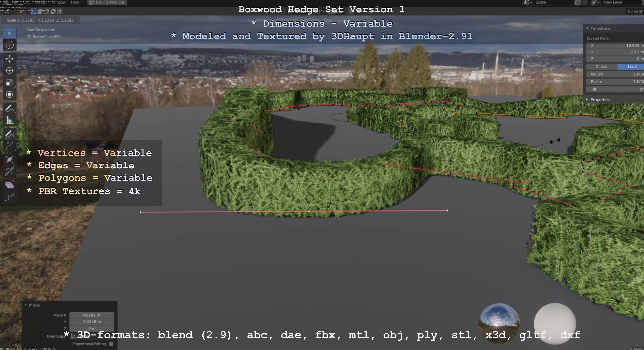Image resolution: width=644 pixels, height=350 pixels.
Task: Click "(0) BezierCircle.001" object label
Action: point(44,36)
